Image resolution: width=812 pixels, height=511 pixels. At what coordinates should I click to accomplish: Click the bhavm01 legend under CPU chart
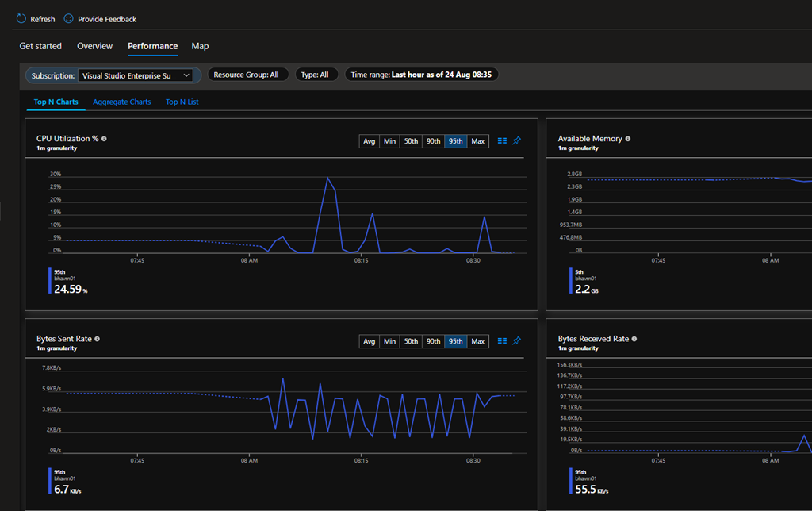point(63,279)
